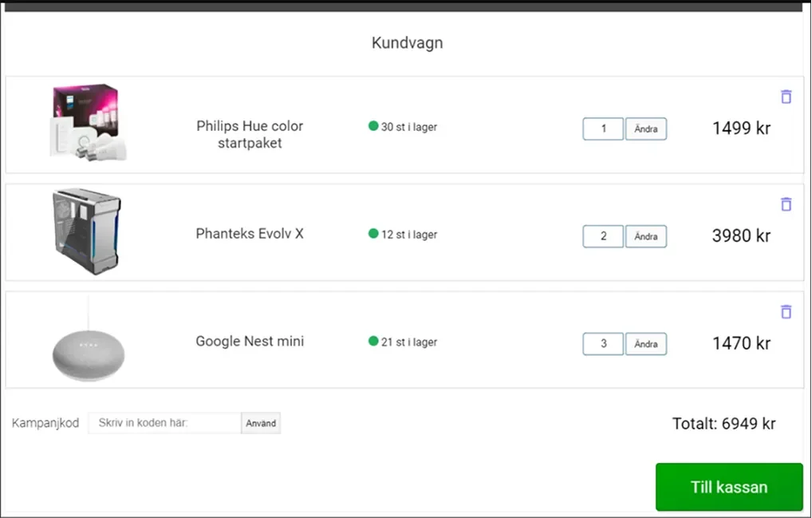Click the Phanteks Evolv X case image

point(86,231)
